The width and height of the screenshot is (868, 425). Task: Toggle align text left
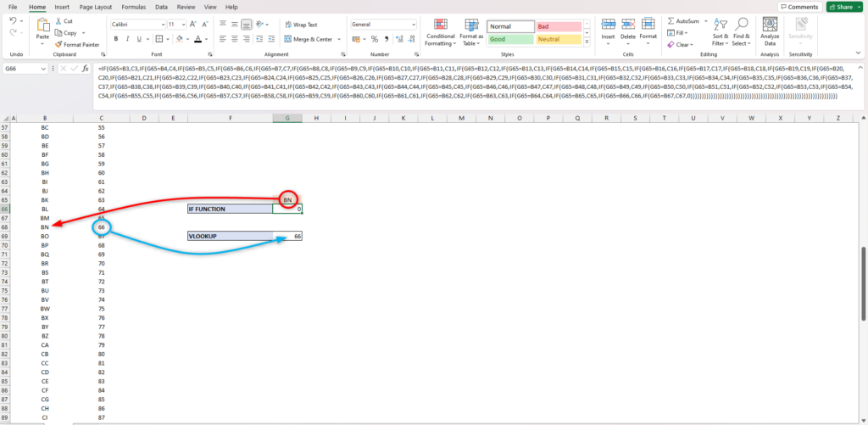[x=223, y=39]
